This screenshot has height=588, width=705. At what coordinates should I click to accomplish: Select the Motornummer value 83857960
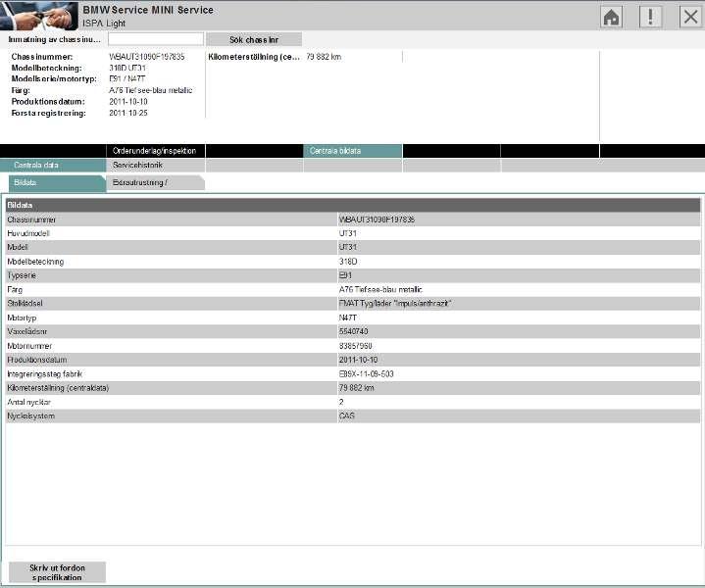355,346
